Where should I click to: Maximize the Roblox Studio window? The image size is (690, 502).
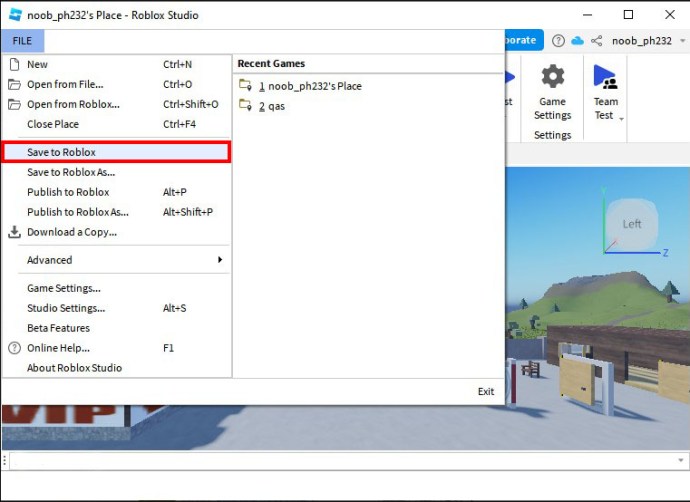pyautogui.click(x=628, y=15)
